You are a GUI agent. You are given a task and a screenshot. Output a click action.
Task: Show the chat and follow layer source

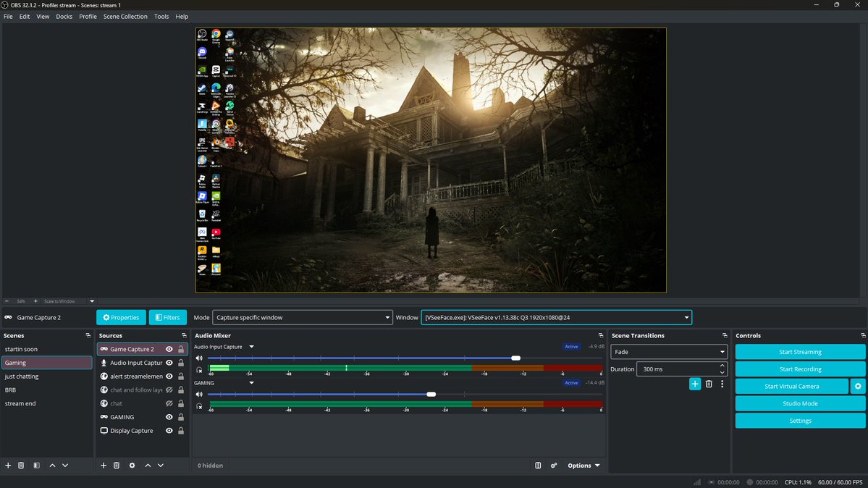point(169,390)
